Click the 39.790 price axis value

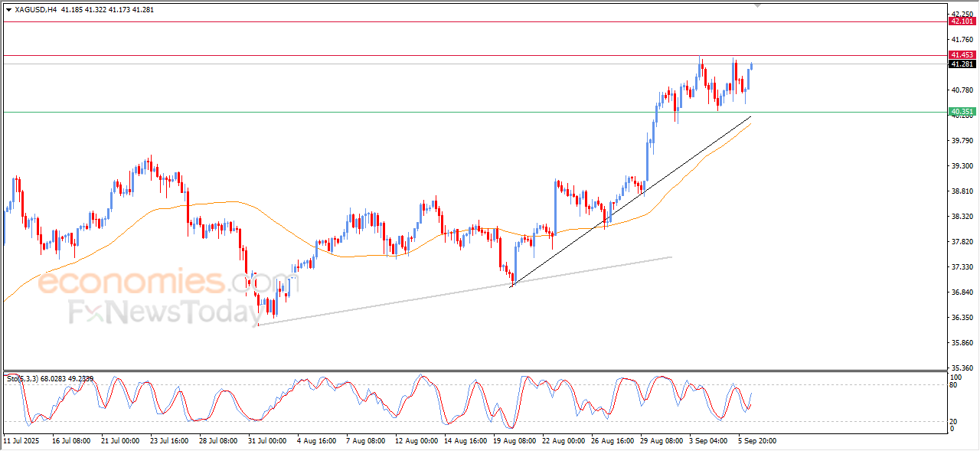(962, 140)
